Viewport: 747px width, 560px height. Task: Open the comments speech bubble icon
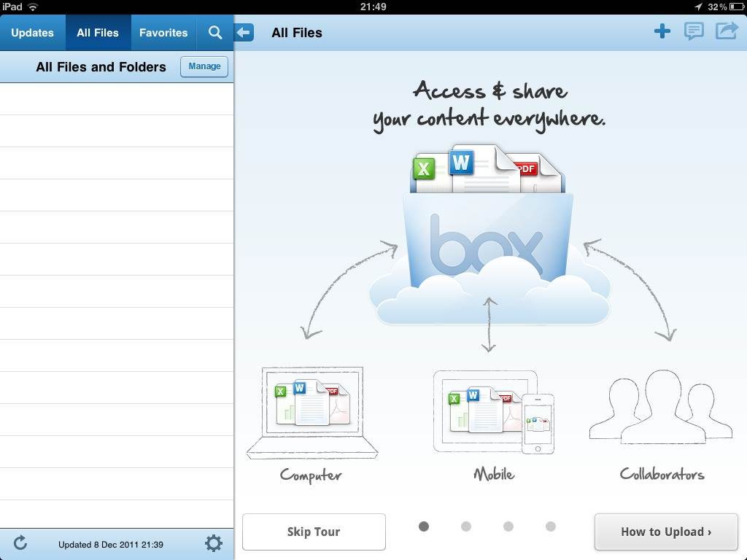click(694, 31)
